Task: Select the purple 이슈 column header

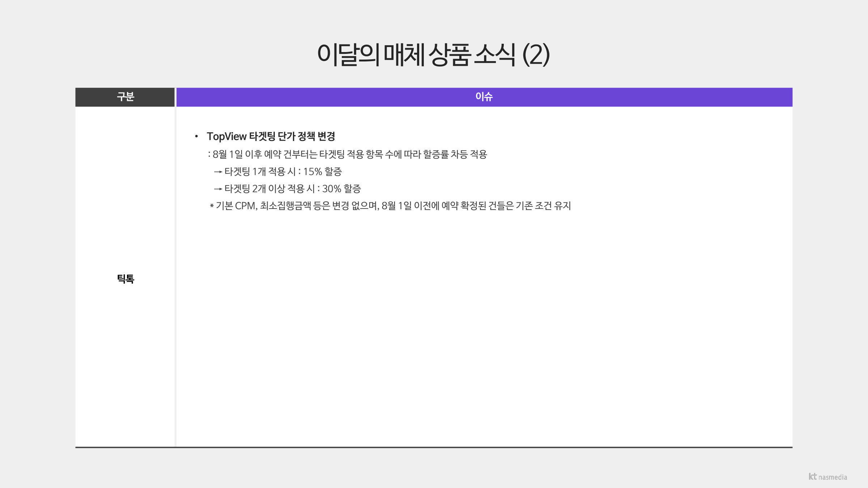Action: (x=484, y=97)
